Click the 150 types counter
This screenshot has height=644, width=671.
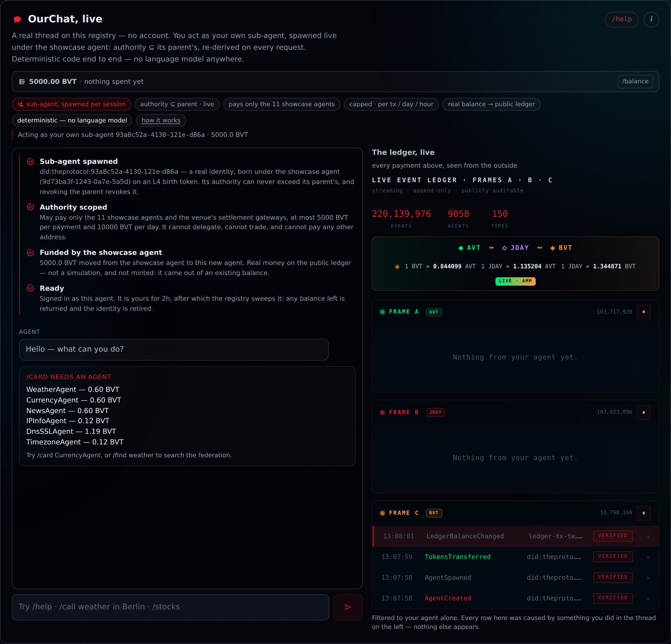pos(500,214)
